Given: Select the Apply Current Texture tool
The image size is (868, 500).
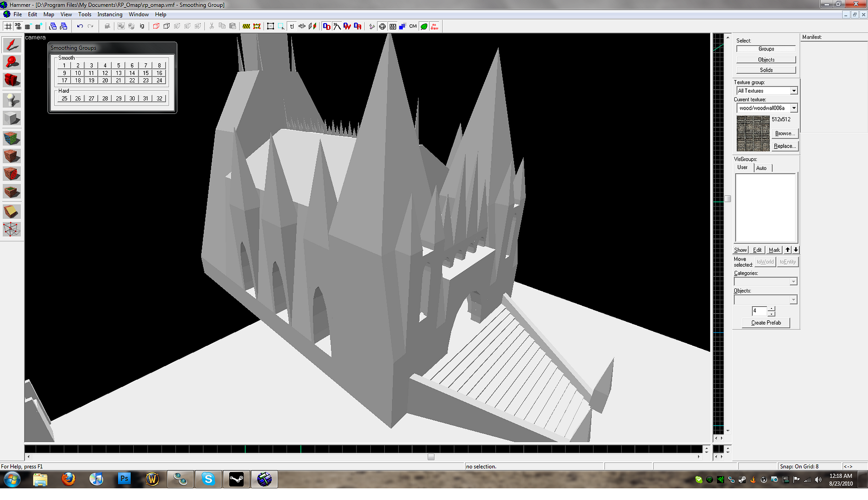Looking at the screenshot, I should pyautogui.click(x=12, y=156).
